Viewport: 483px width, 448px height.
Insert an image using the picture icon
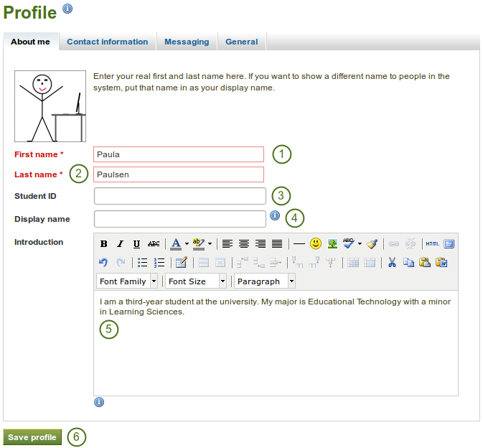click(x=332, y=244)
